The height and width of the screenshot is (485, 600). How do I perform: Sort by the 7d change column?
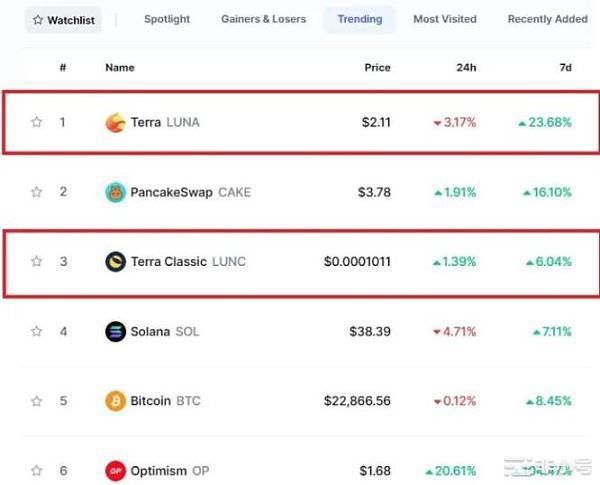tap(565, 67)
